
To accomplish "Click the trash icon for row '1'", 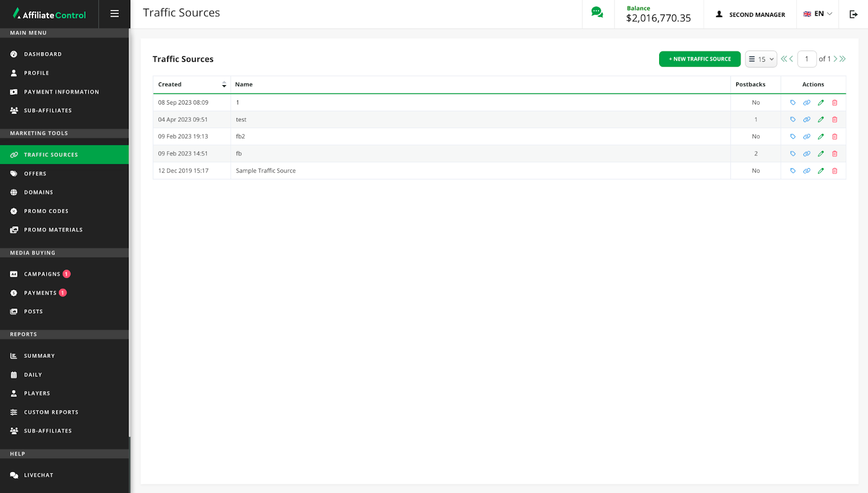I will click(835, 103).
